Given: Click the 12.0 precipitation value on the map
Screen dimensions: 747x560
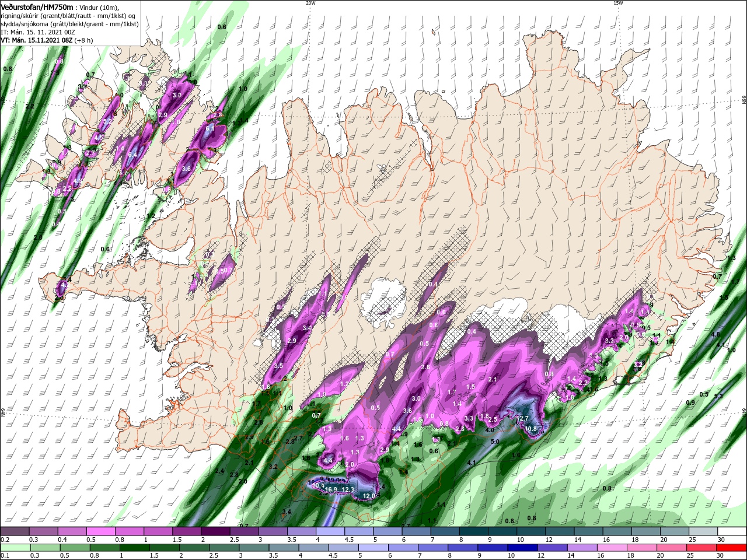Looking at the screenshot, I should coord(368,496).
